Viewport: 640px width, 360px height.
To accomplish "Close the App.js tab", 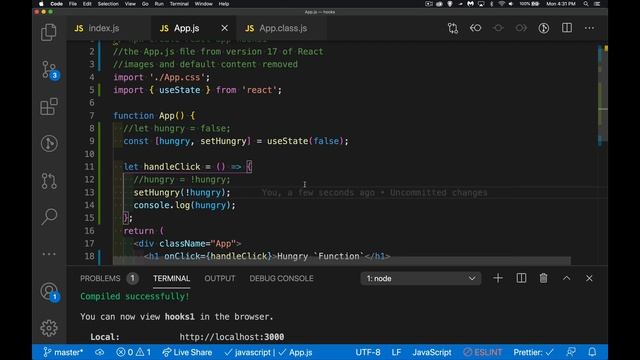I will click(224, 28).
